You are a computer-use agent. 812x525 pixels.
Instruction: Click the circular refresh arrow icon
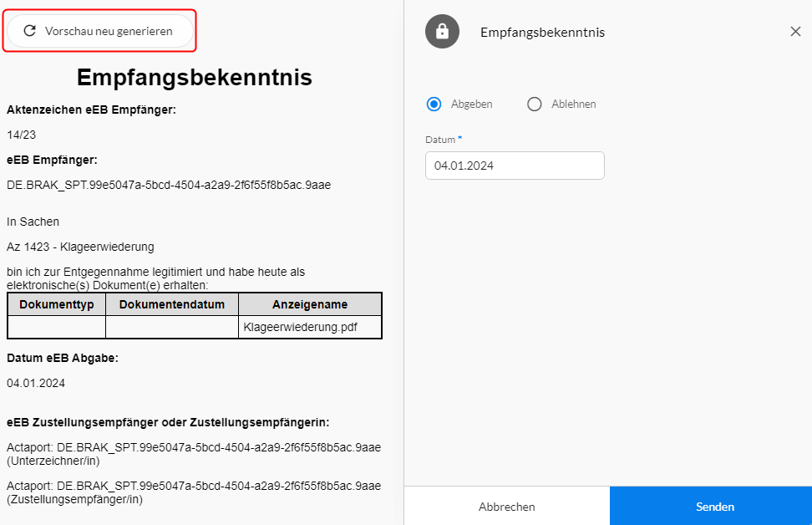point(29,31)
